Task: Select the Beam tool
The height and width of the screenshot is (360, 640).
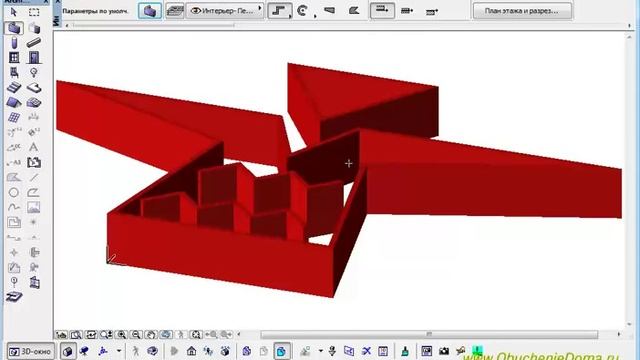Action: point(34,42)
